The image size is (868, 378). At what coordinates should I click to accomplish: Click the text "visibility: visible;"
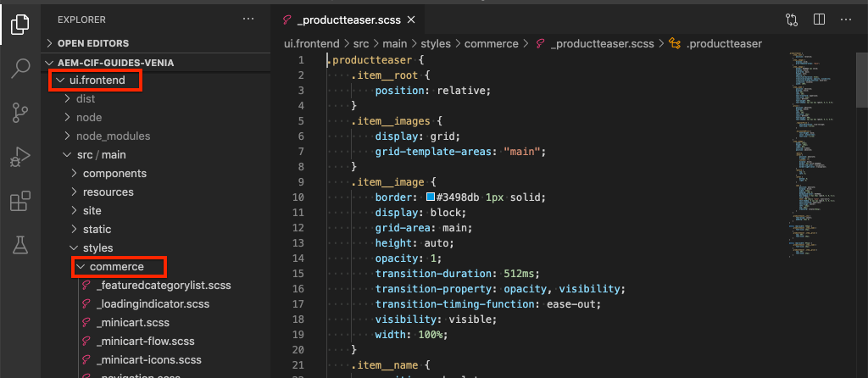(437, 320)
